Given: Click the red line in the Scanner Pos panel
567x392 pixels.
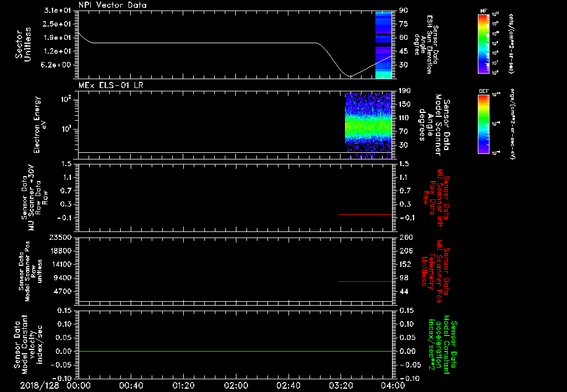Looking at the screenshot, I should [365, 281].
